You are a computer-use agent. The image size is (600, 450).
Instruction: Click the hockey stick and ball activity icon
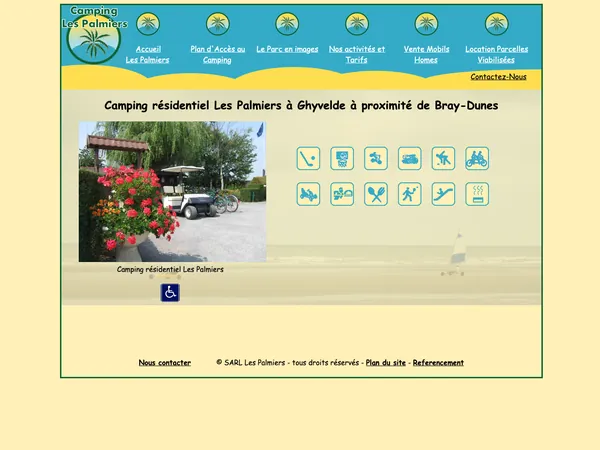[308, 158]
